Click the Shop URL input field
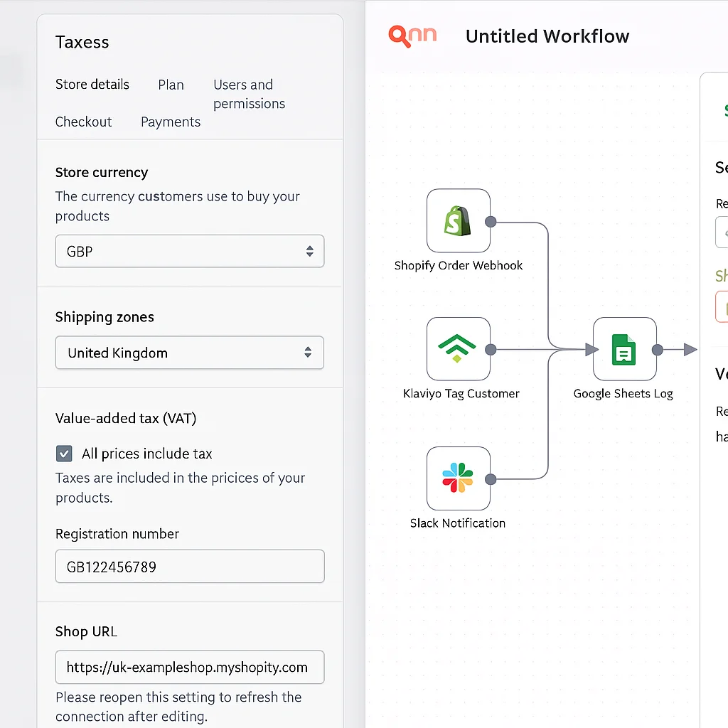Viewport: 728px width, 728px height. [189, 667]
